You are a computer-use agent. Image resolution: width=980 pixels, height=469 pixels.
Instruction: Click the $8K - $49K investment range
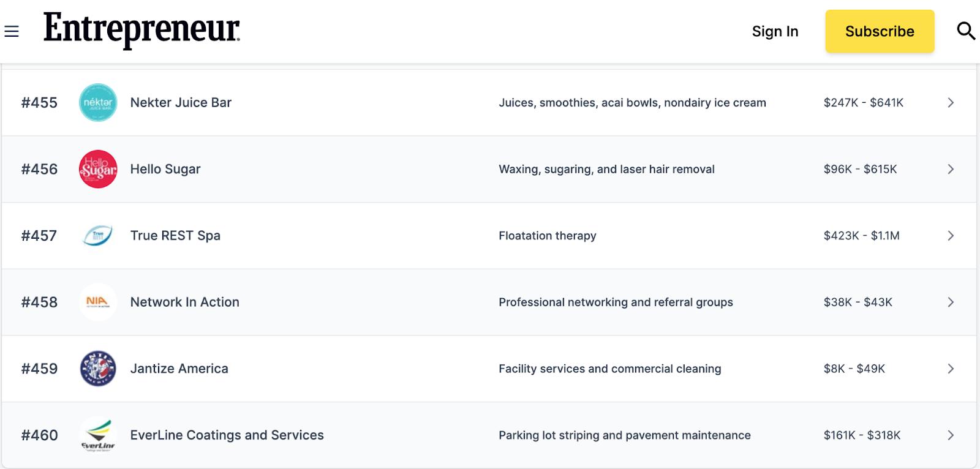pyautogui.click(x=854, y=369)
